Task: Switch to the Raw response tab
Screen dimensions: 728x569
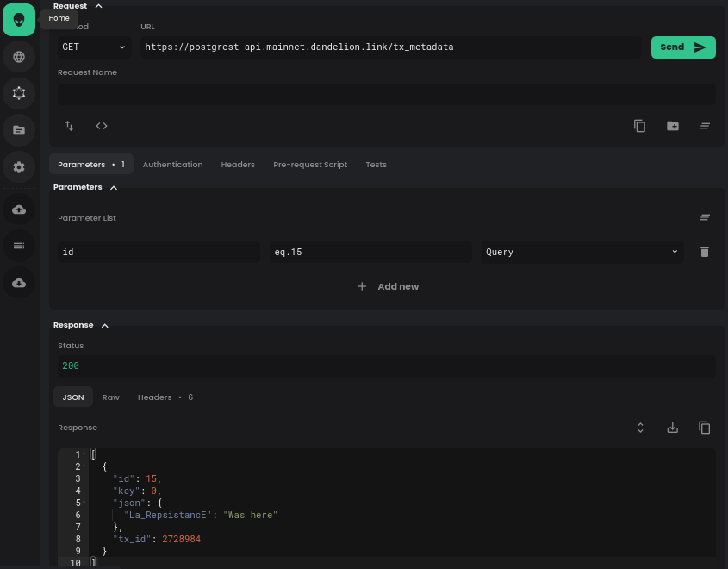Action: pyautogui.click(x=110, y=397)
